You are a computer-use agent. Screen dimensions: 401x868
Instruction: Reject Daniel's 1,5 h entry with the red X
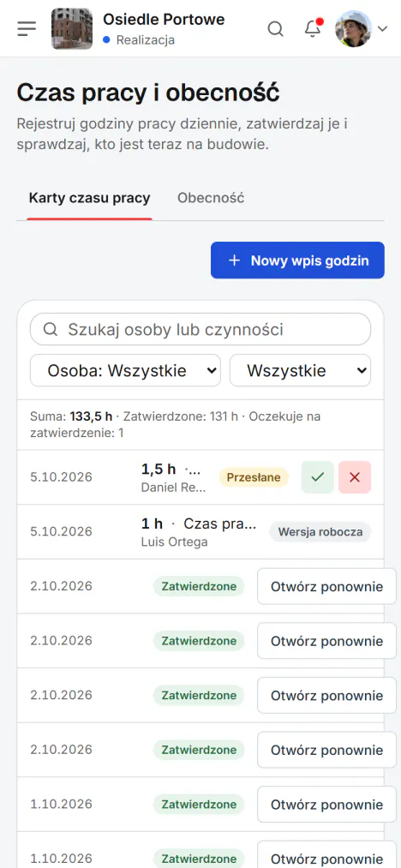355,477
